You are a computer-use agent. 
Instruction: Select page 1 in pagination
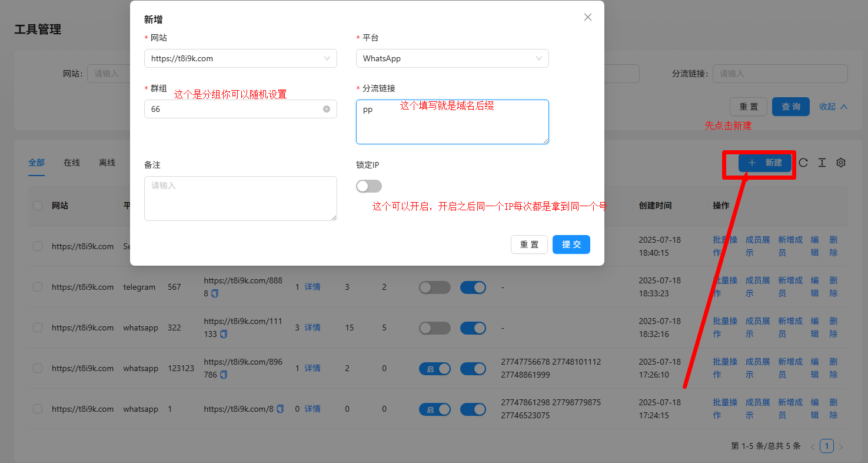(x=827, y=447)
